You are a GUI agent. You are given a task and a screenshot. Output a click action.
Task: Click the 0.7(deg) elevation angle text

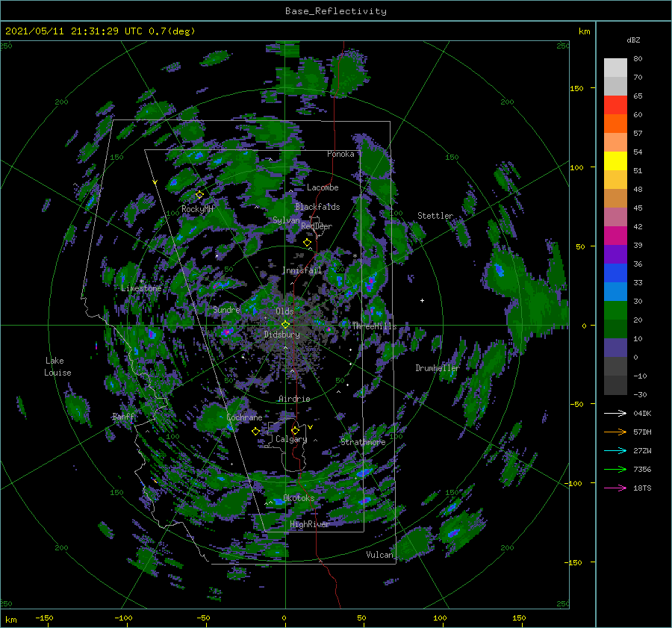tap(172, 31)
